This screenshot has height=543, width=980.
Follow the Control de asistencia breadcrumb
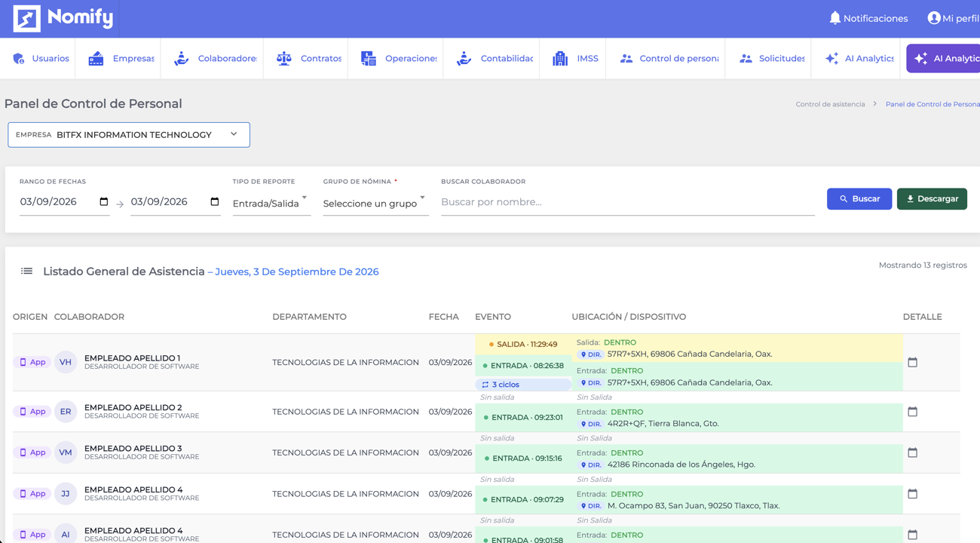click(x=830, y=104)
